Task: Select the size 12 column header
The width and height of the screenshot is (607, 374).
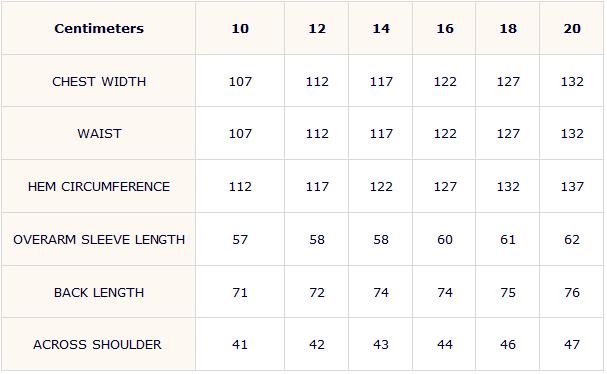Action: pyautogui.click(x=317, y=29)
